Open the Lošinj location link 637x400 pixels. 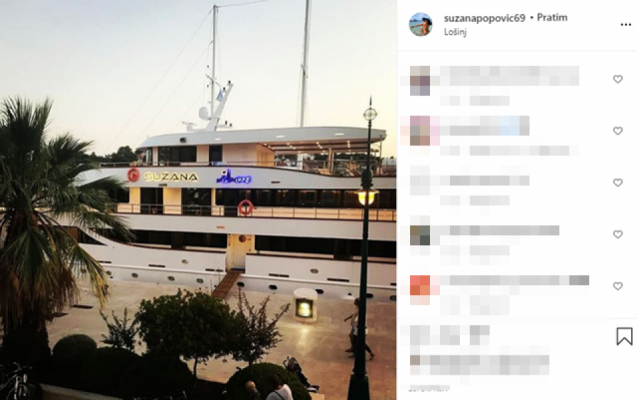455,32
